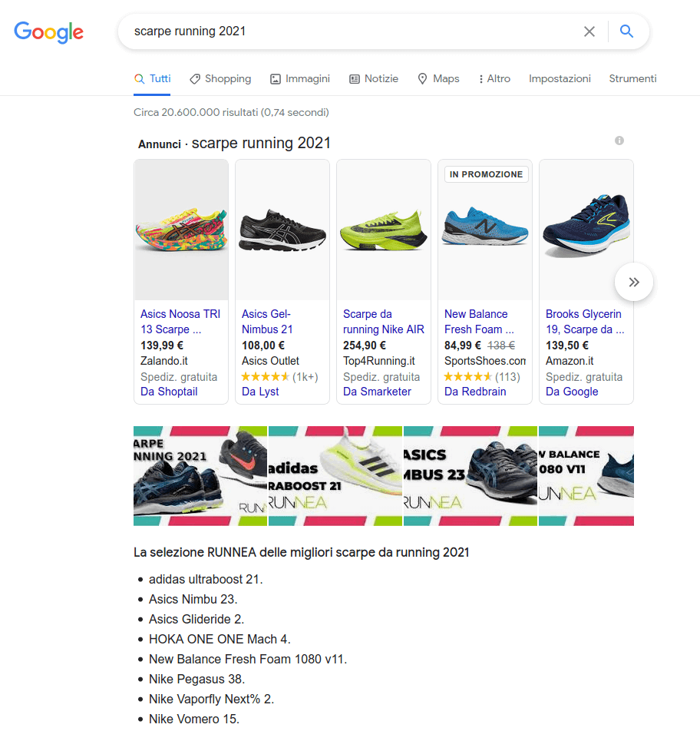Clear the search box with X icon

[589, 31]
